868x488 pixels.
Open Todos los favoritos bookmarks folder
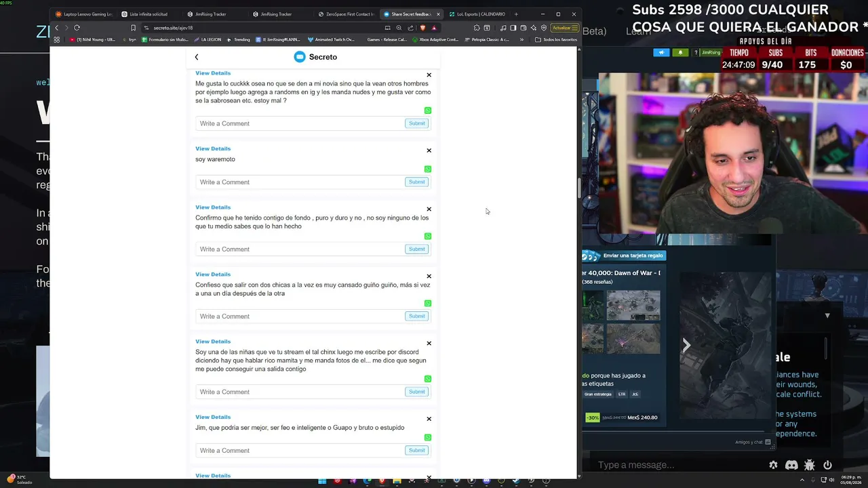coord(556,39)
